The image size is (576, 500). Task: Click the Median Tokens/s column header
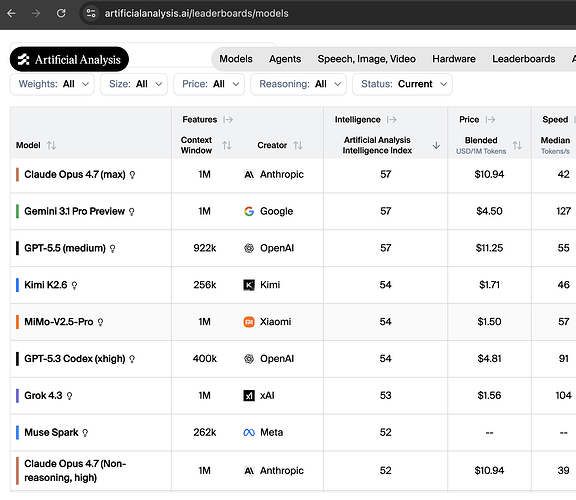[x=555, y=145]
